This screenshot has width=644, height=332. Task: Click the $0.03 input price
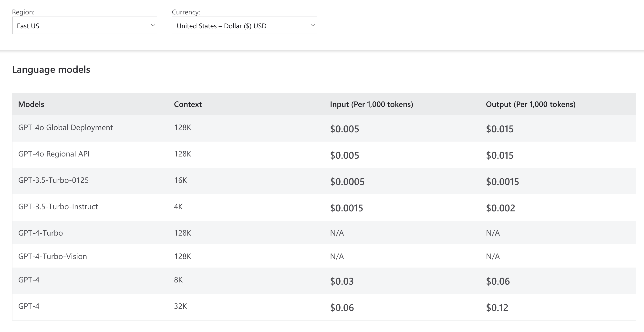pyautogui.click(x=342, y=281)
